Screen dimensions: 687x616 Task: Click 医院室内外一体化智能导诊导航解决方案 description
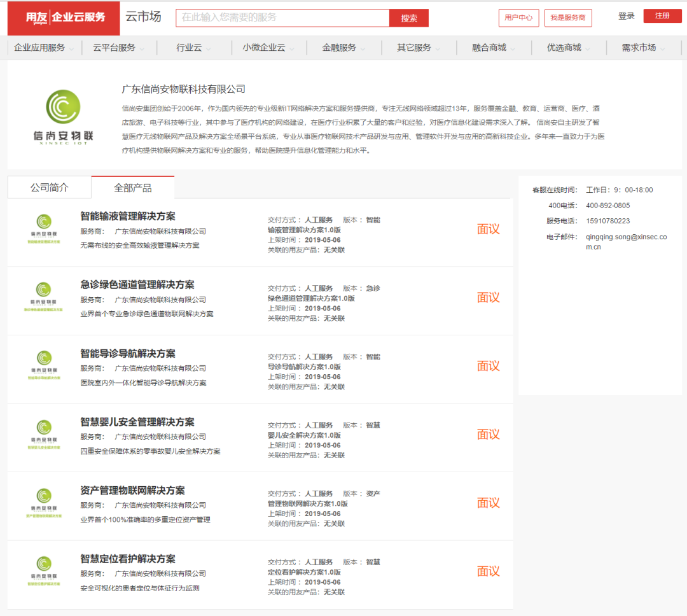point(143,382)
